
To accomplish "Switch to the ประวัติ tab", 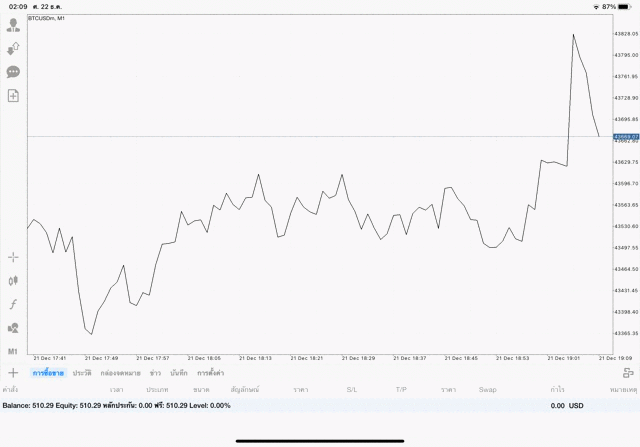I will click(82, 372).
